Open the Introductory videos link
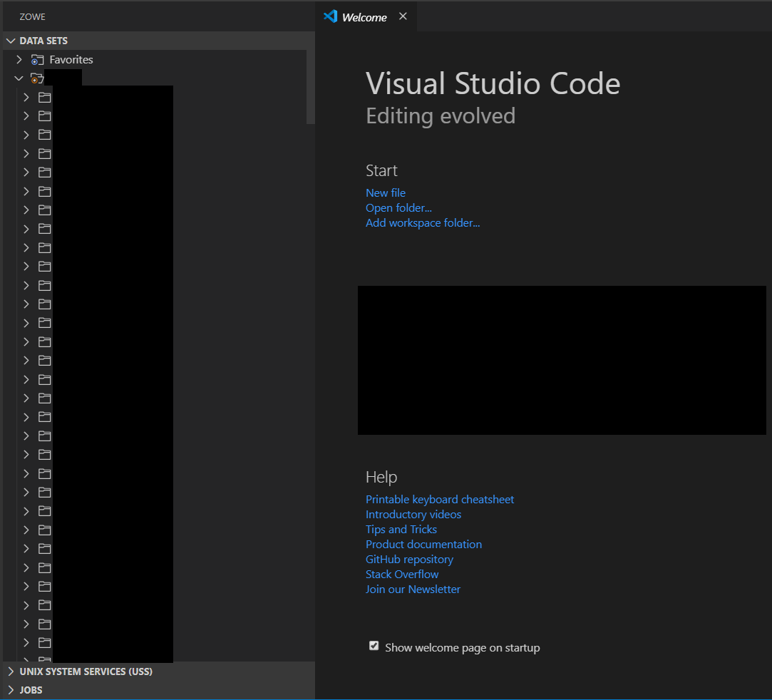Screen dimensions: 772x700 pyautogui.click(x=413, y=515)
